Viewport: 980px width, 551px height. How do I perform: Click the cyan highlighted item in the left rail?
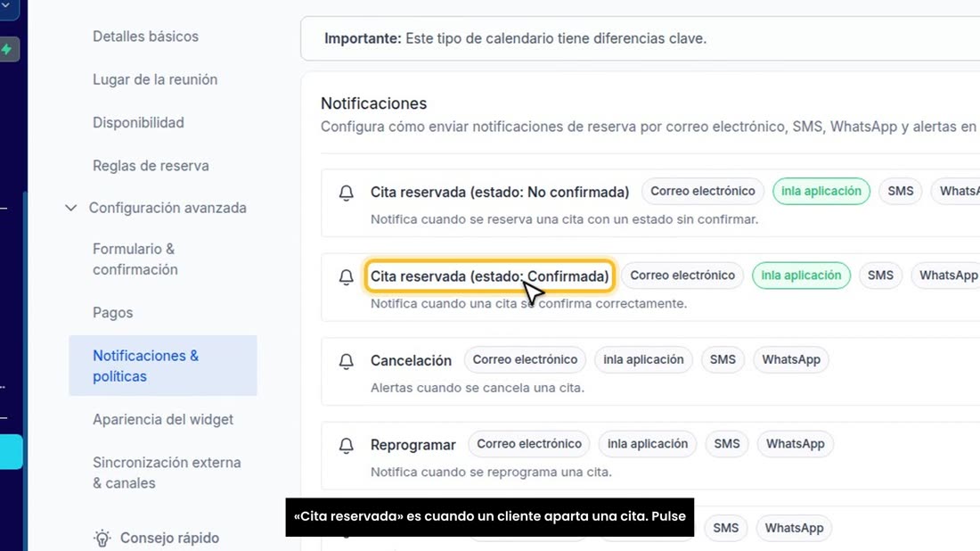click(x=12, y=451)
